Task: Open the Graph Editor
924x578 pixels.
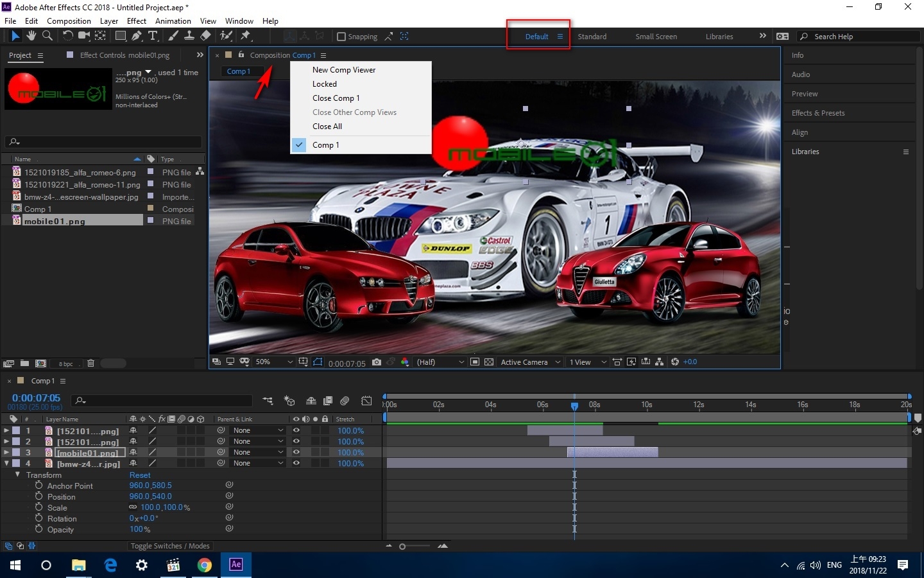Action: (366, 401)
